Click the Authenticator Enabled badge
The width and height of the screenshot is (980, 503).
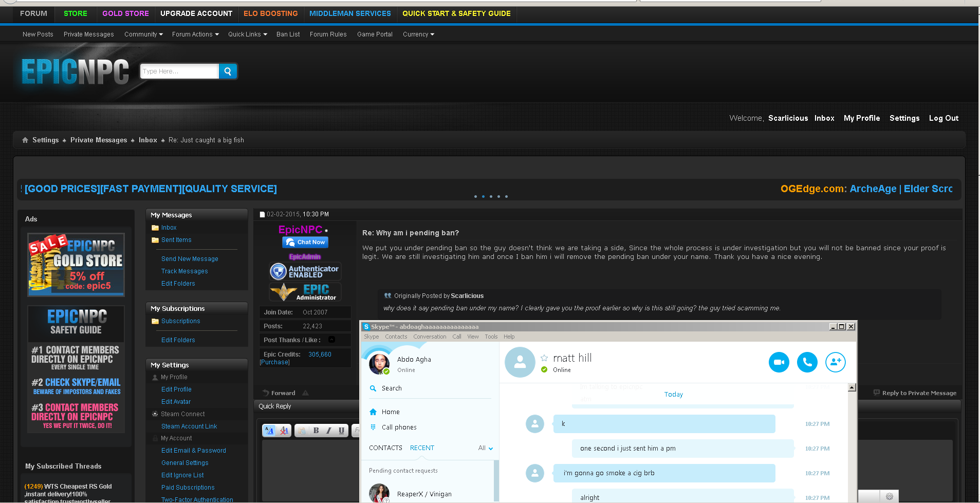coord(305,271)
